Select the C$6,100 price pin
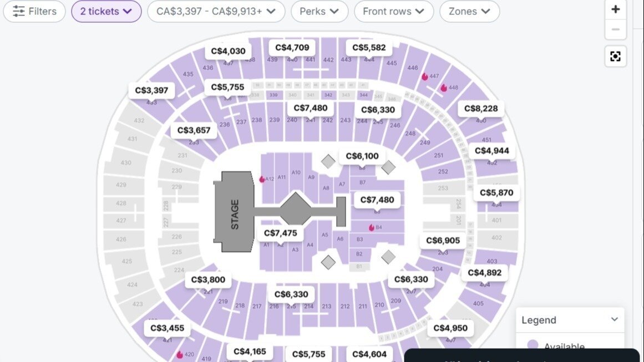Viewport: 644px width, 362px height. [363, 156]
